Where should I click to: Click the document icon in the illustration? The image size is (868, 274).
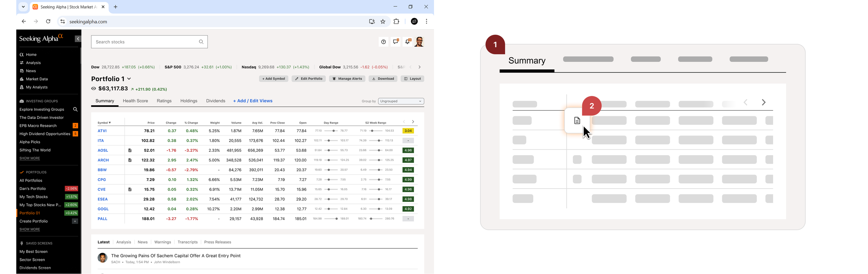click(577, 121)
